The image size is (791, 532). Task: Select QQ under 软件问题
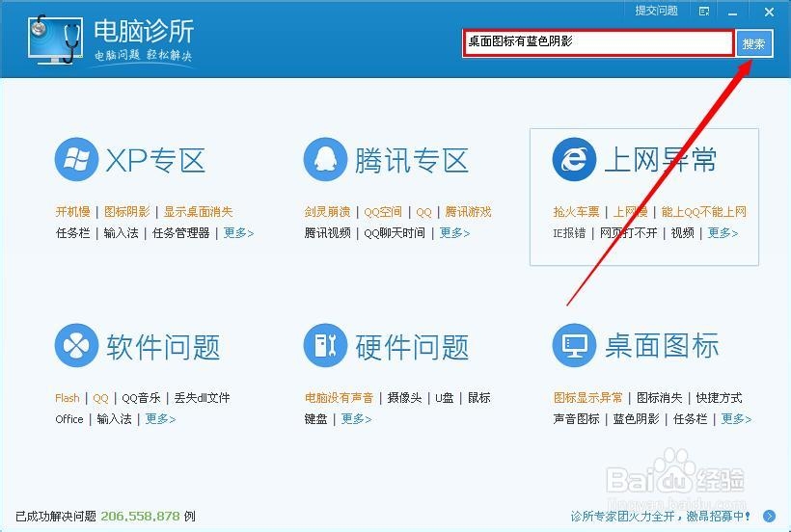(x=100, y=398)
